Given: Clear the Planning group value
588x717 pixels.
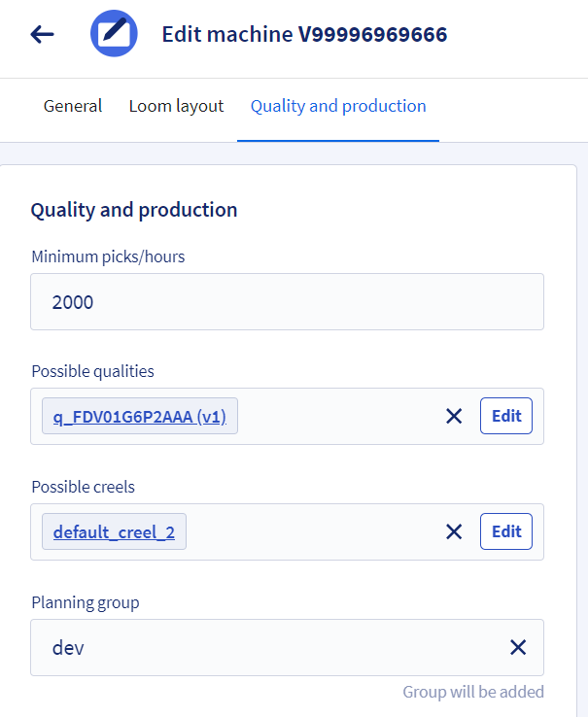Looking at the screenshot, I should coord(518,648).
